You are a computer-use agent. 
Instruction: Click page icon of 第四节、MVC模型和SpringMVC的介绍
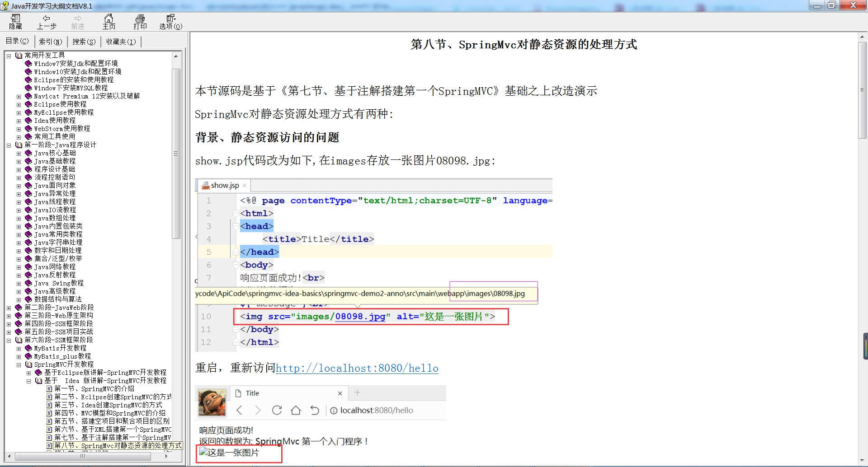[x=49, y=413]
